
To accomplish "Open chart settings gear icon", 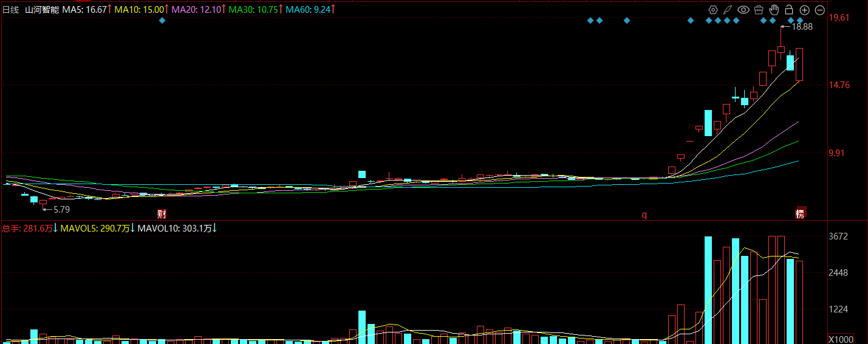I will coord(713,10).
